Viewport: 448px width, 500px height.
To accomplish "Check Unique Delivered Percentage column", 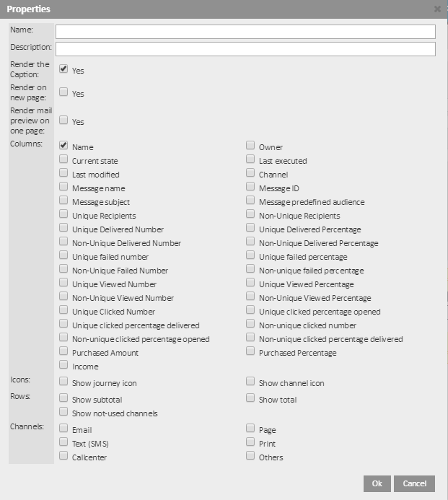I will 250,228.
